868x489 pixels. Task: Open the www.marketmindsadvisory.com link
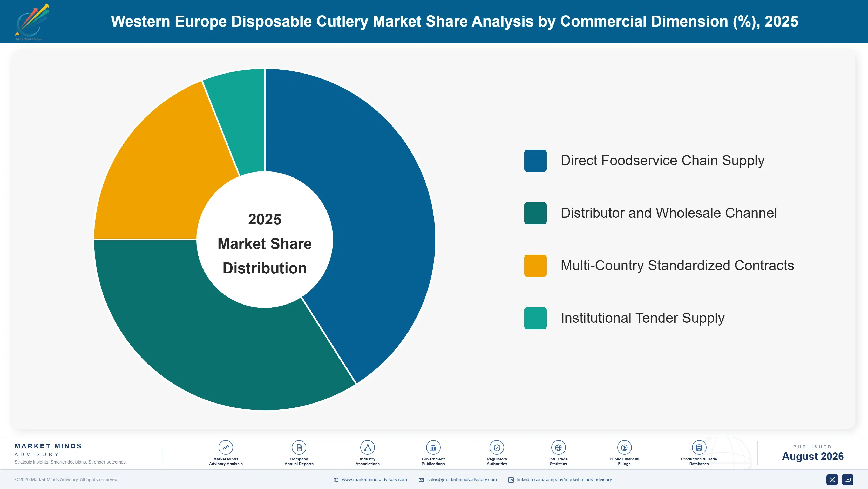coord(374,480)
